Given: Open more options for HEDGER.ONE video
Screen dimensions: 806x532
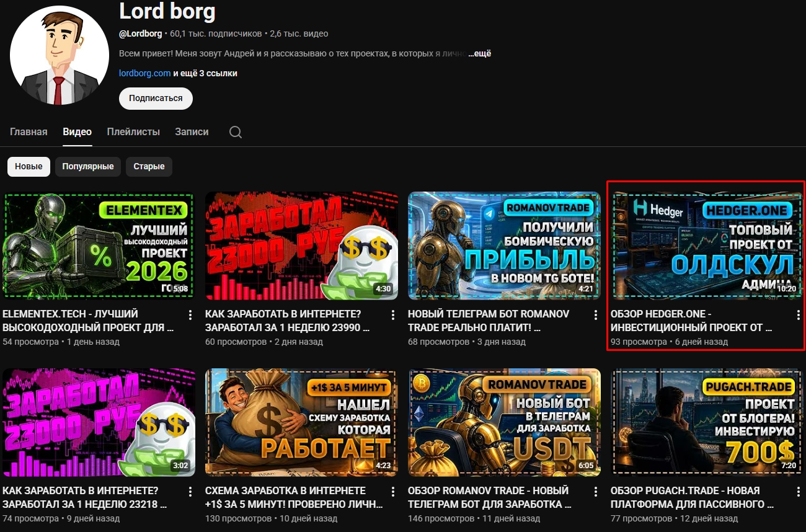Looking at the screenshot, I should coord(799,315).
